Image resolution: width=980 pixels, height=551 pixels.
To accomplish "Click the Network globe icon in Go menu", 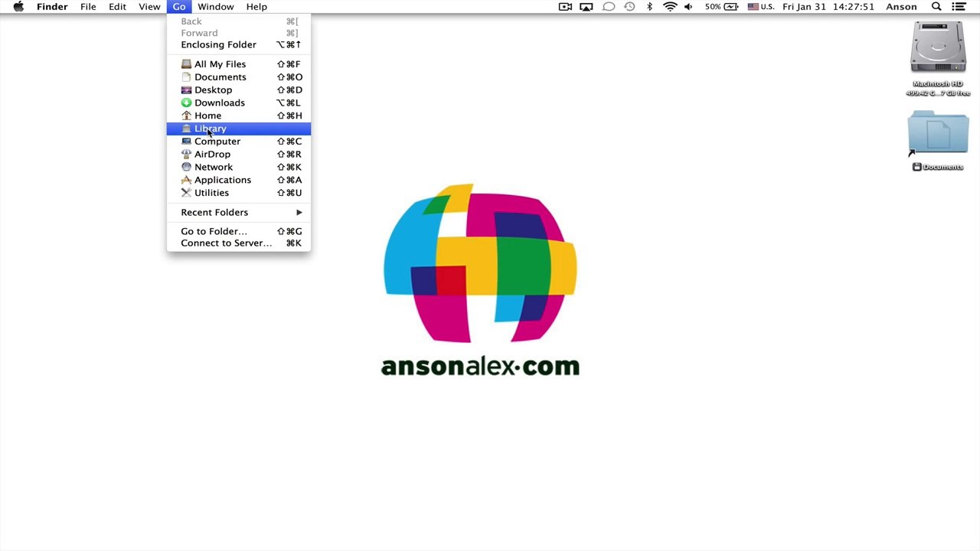I will pos(186,167).
